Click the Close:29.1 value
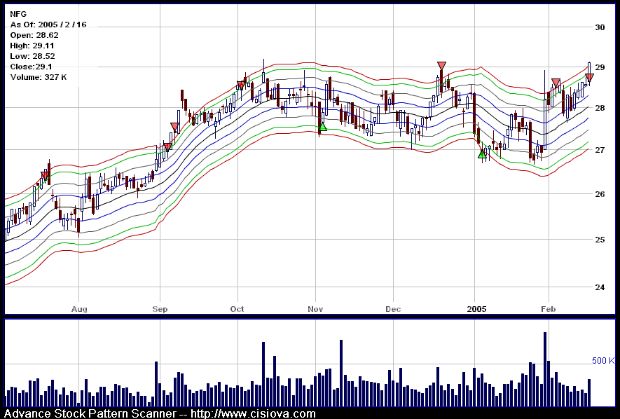 [x=31, y=66]
